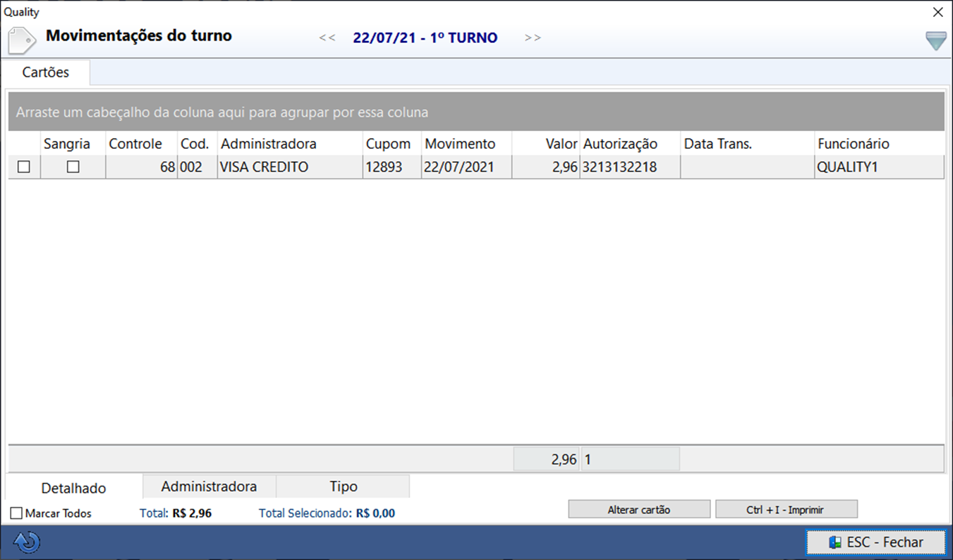Screen dimensions: 953x560
Task: Click the Total R$ 2,96 label
Action: point(176,513)
